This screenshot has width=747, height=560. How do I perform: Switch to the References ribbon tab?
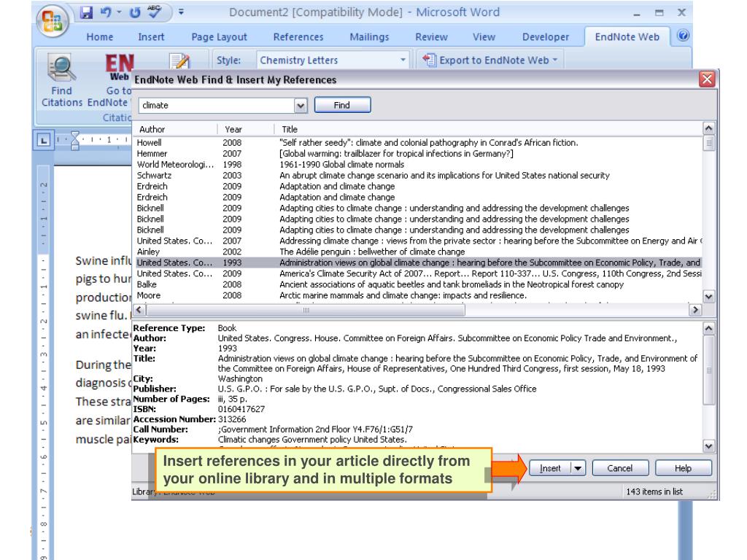tap(298, 36)
